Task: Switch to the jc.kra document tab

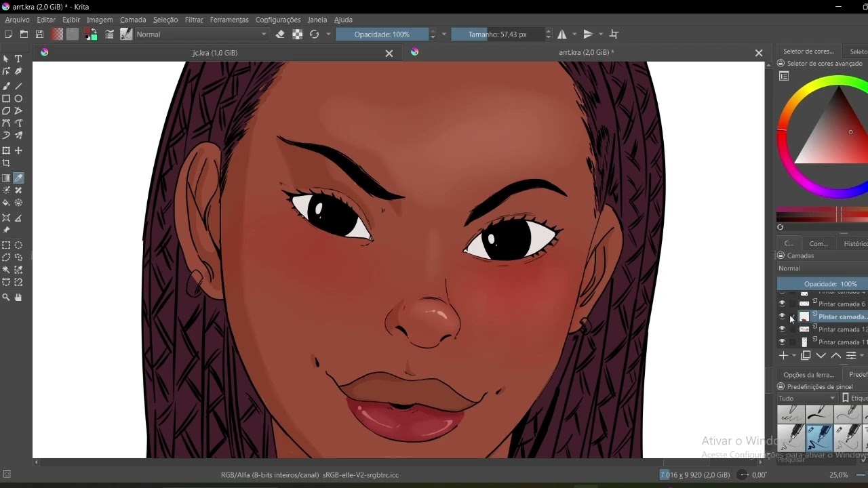Action: point(216,53)
